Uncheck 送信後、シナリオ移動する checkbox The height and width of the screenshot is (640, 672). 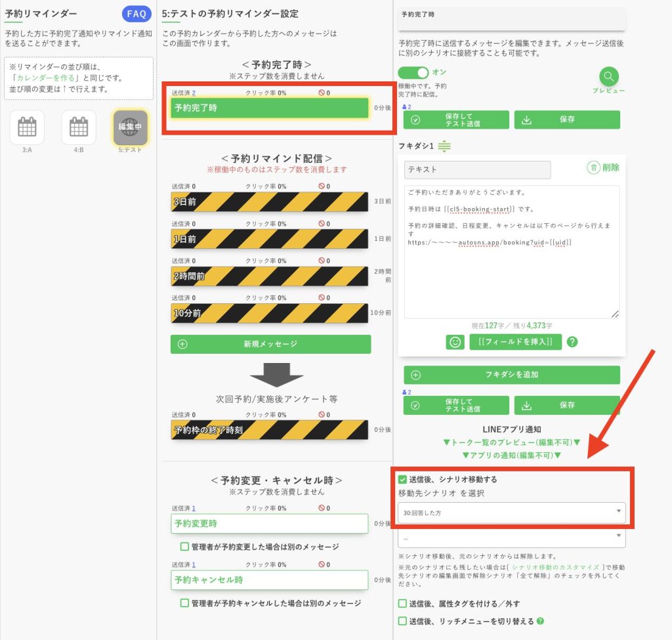[x=403, y=479]
